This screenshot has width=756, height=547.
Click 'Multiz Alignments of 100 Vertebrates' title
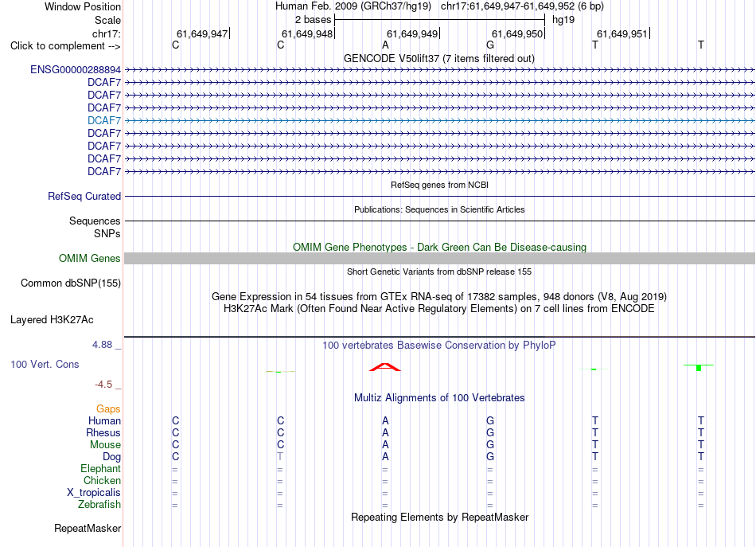[x=439, y=398]
